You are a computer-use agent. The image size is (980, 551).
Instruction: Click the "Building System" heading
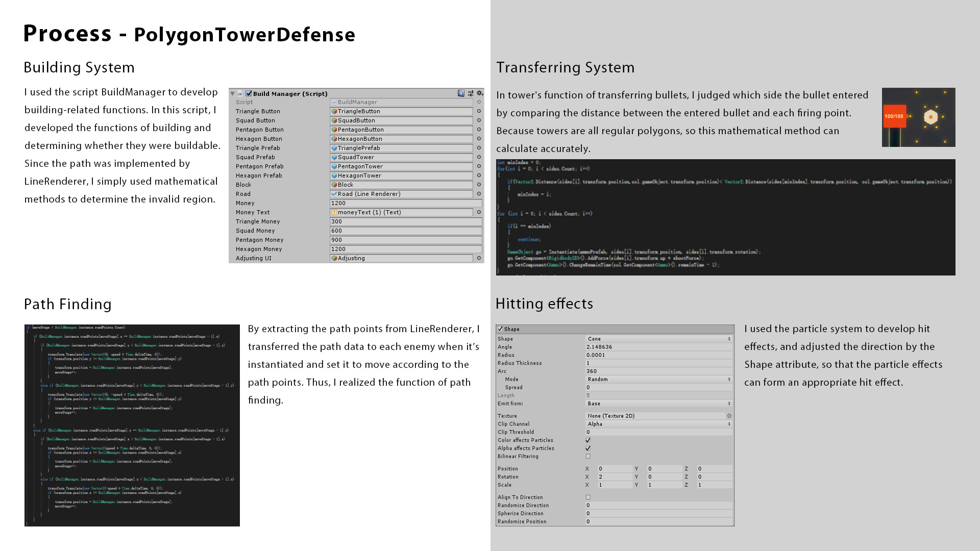pos(79,67)
